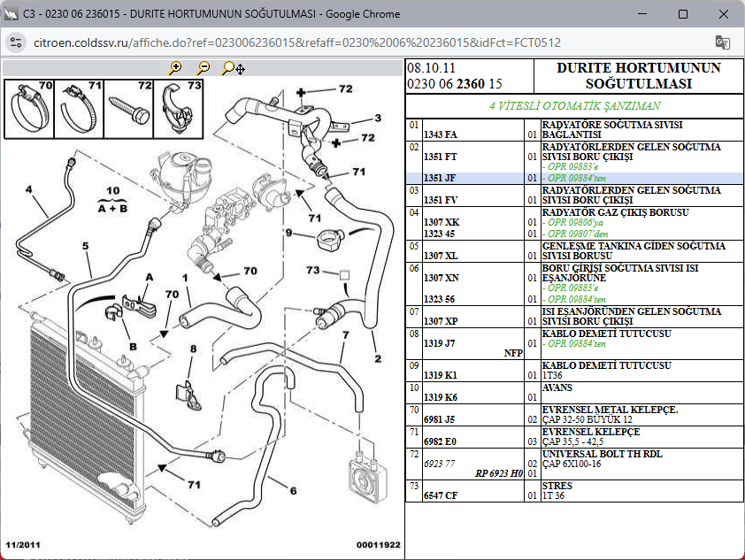Screen dimensions: 745x560
Task: Click diagram image number 00011922
Action: point(378,545)
